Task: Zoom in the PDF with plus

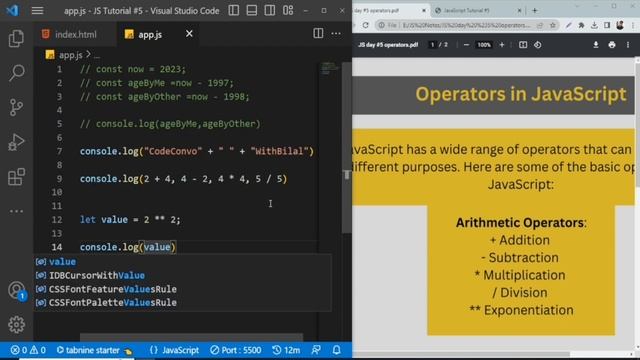Action: click(x=502, y=45)
